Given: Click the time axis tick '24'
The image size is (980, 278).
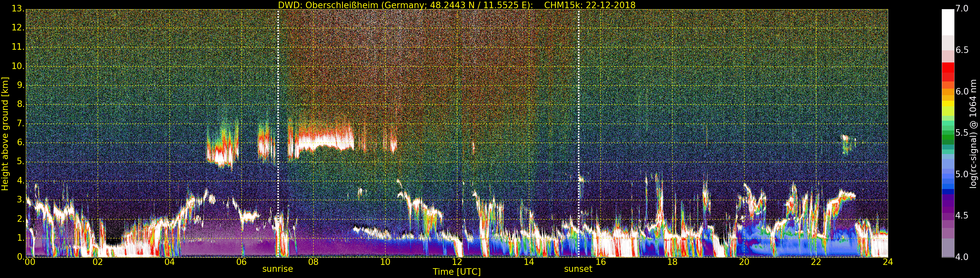Looking at the screenshot, I should (x=888, y=262).
